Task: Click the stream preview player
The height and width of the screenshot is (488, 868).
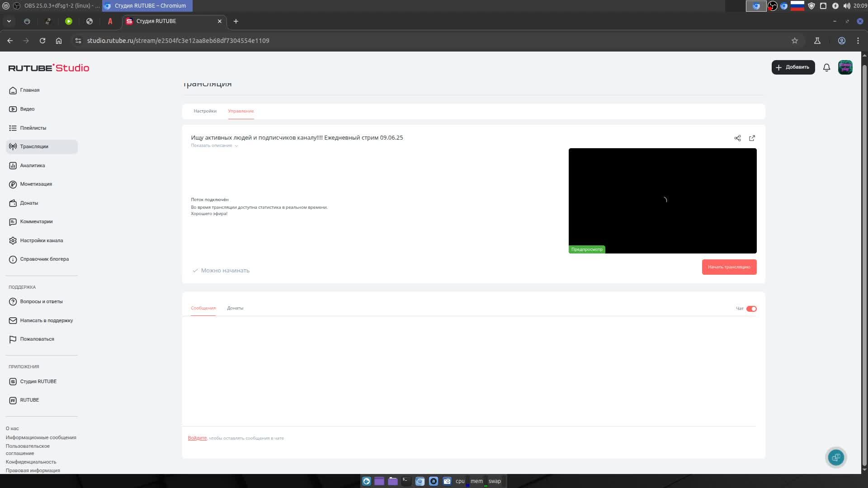Action: pyautogui.click(x=662, y=201)
